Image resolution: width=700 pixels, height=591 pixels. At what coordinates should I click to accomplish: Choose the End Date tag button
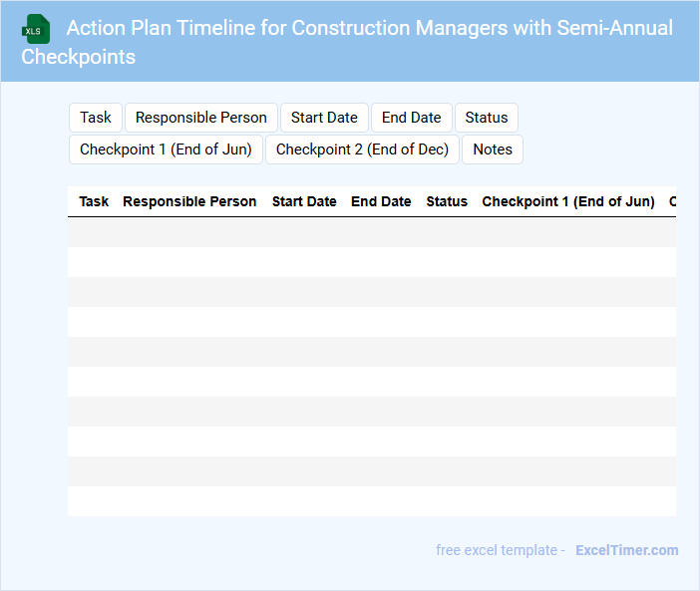(411, 118)
